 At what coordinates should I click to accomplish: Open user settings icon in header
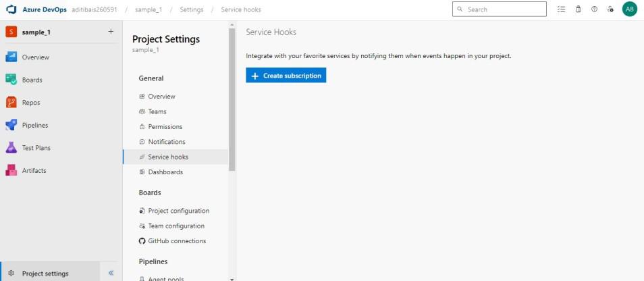(x=610, y=9)
